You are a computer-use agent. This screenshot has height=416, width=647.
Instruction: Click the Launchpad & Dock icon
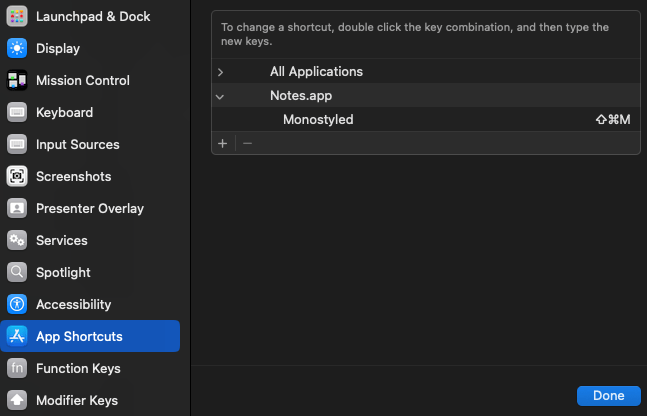click(x=17, y=16)
